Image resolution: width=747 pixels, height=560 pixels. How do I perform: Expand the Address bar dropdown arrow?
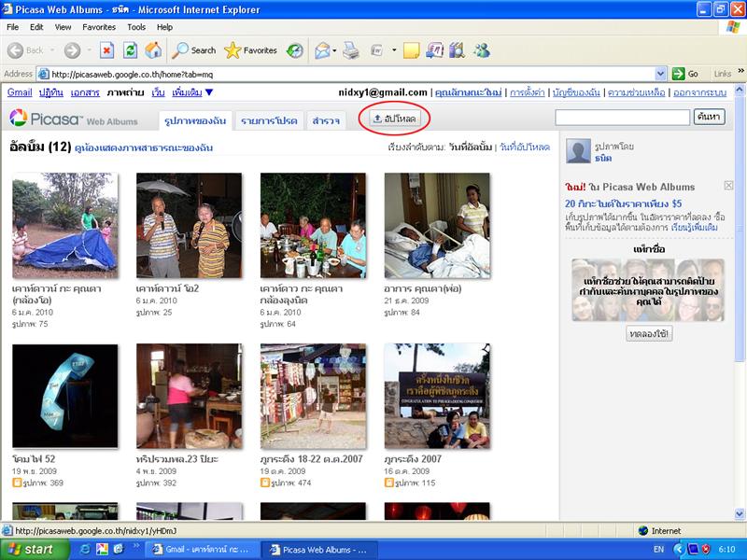(x=660, y=74)
